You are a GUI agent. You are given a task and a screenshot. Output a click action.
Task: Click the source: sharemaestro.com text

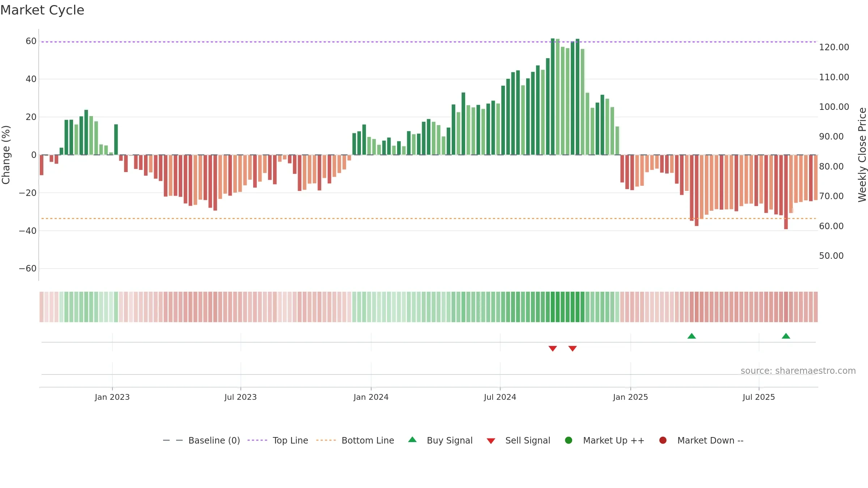[x=798, y=371]
